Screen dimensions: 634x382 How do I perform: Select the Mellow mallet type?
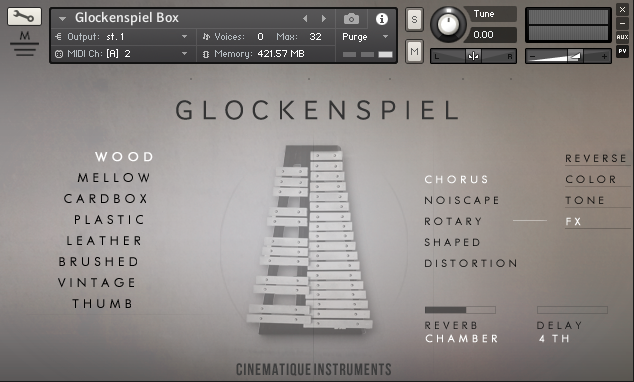[114, 177]
